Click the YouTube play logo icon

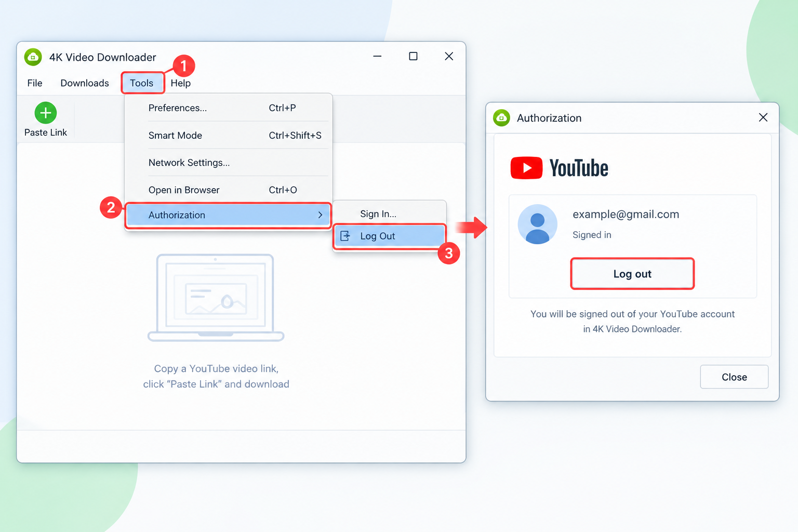pyautogui.click(x=526, y=168)
